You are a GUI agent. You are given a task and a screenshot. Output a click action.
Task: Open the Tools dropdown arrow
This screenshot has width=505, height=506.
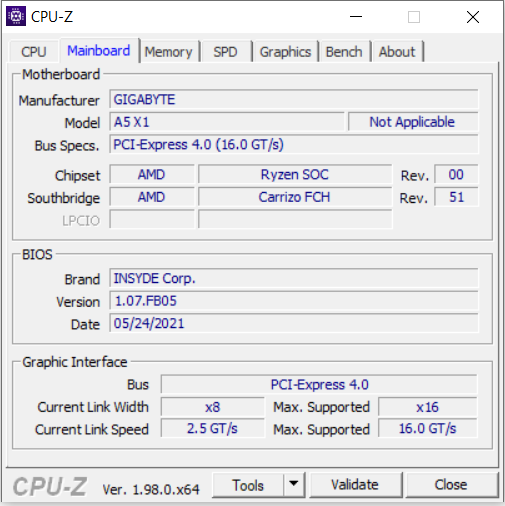coord(294,485)
